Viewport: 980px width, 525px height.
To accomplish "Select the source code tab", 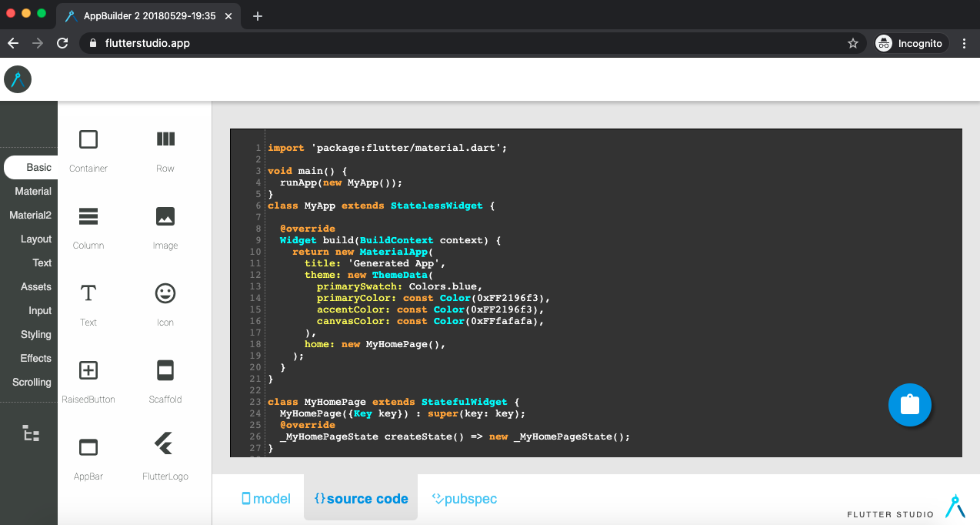I will pos(361,499).
